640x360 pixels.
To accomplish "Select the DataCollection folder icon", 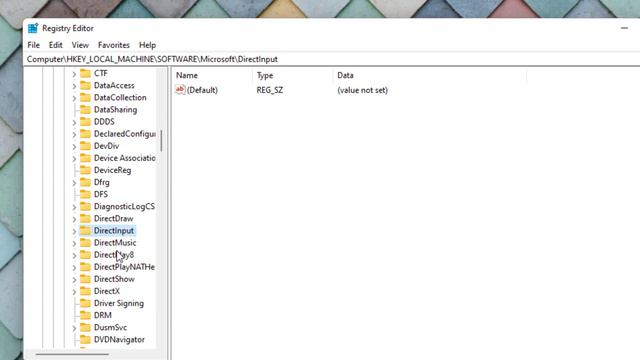I will point(85,97).
